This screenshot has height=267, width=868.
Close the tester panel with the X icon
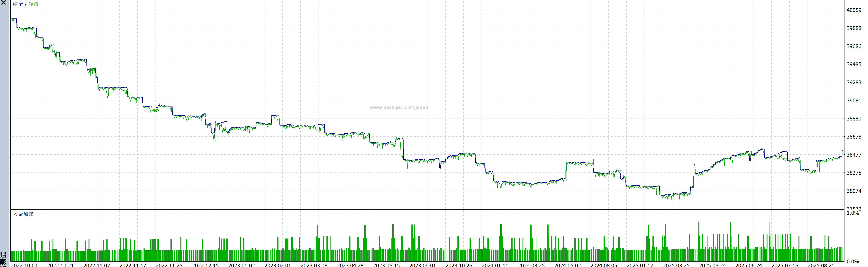(4, 2)
